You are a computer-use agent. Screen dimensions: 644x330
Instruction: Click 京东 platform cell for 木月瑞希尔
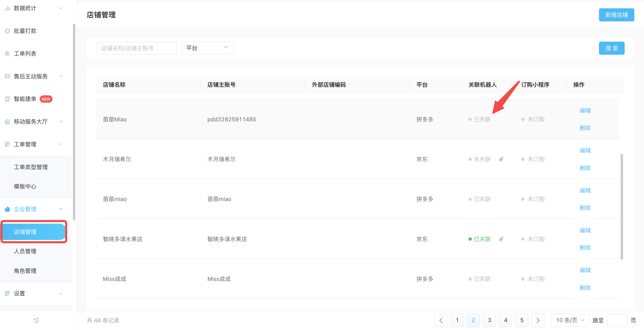422,159
